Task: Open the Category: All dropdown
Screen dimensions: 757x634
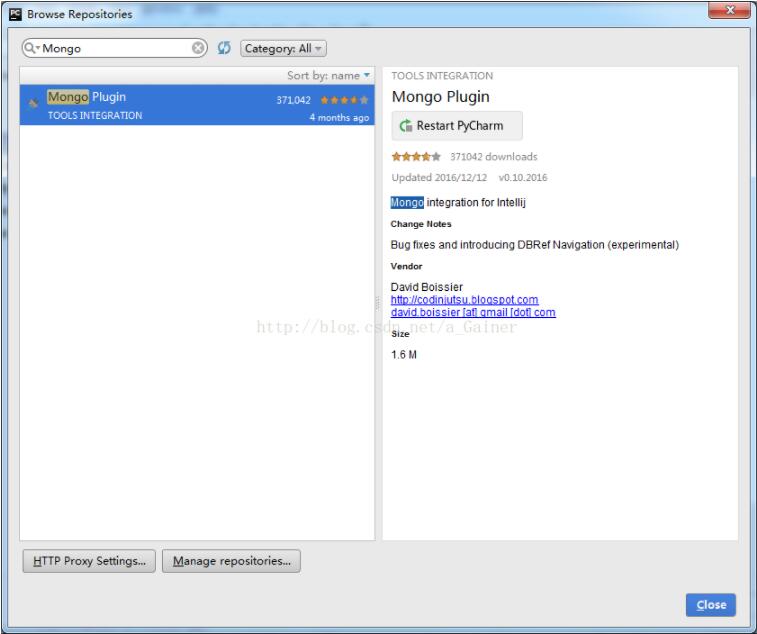Action: tap(283, 48)
